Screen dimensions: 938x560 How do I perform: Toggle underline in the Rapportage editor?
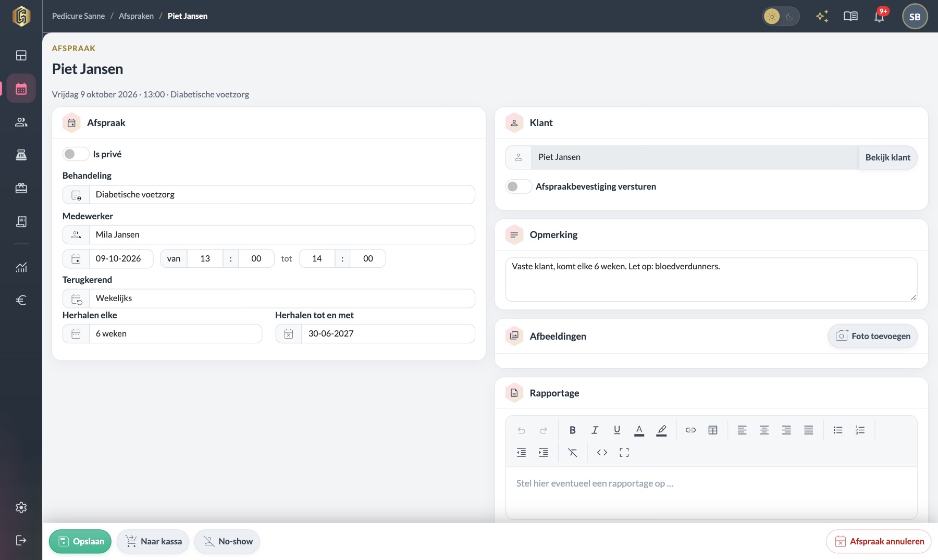(x=617, y=430)
